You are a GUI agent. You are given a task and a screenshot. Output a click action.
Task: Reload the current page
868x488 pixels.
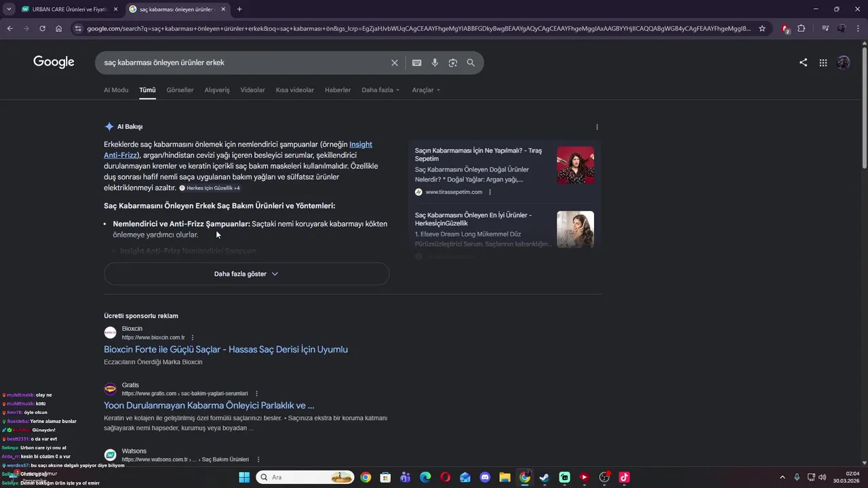(x=42, y=28)
